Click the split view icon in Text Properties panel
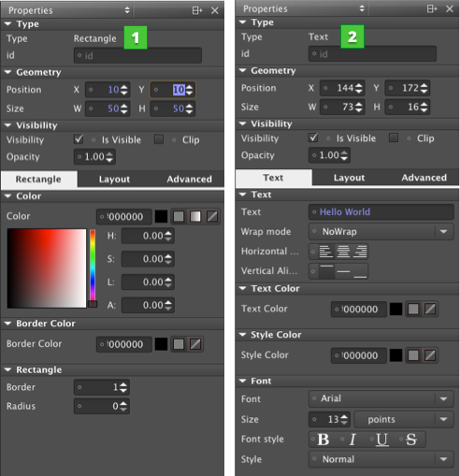 (432, 8)
